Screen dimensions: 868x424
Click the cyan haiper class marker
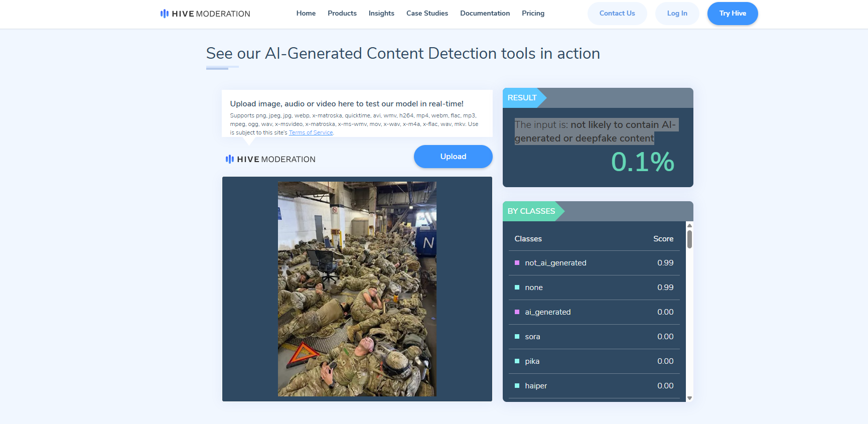[x=517, y=386]
